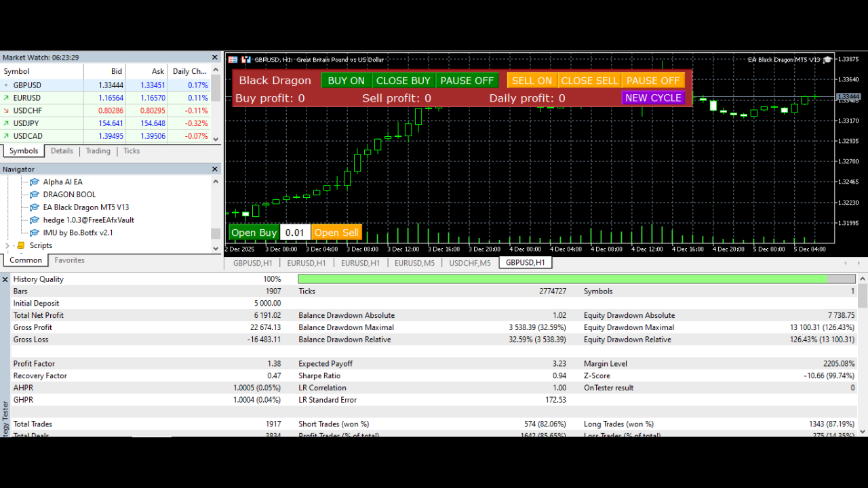This screenshot has width=868, height=488.
Task: Open Depth of Market via the book icon
Action: pos(231,60)
